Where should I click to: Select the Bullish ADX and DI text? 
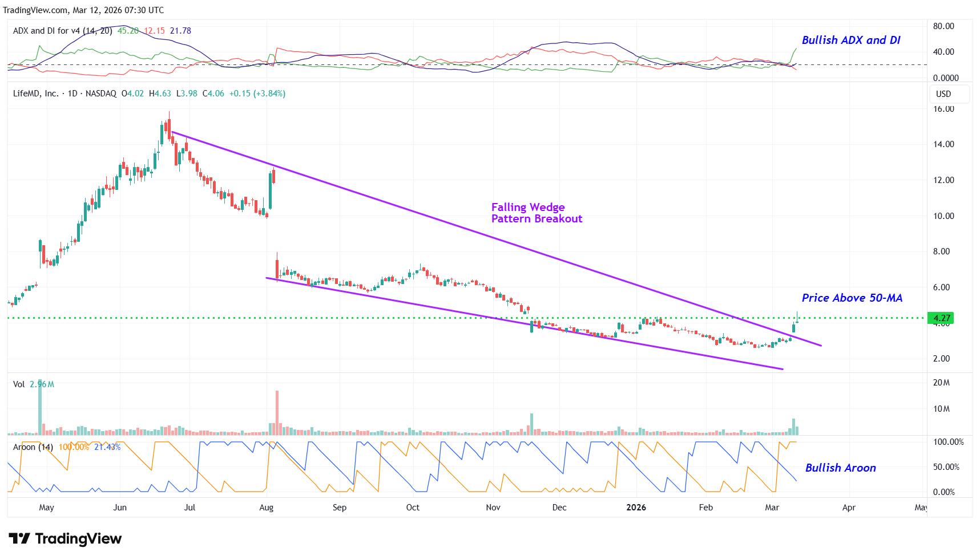tap(850, 40)
